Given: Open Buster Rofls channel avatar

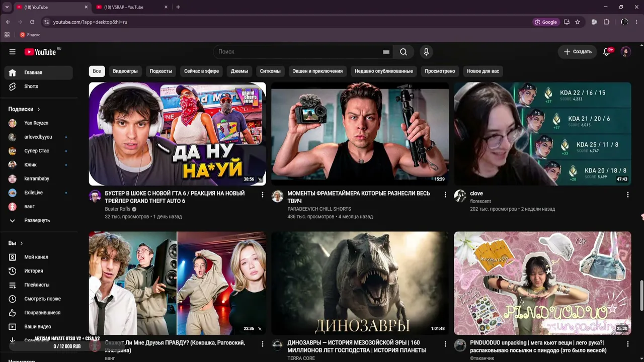Looking at the screenshot, I should click(x=95, y=196).
